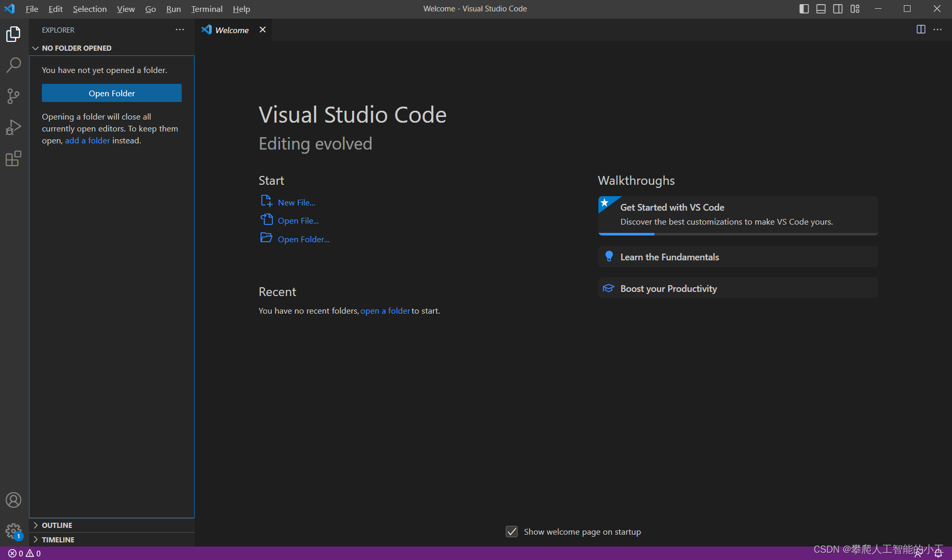Click the EXPLORER panel title
This screenshot has width=952, height=560.
58,30
